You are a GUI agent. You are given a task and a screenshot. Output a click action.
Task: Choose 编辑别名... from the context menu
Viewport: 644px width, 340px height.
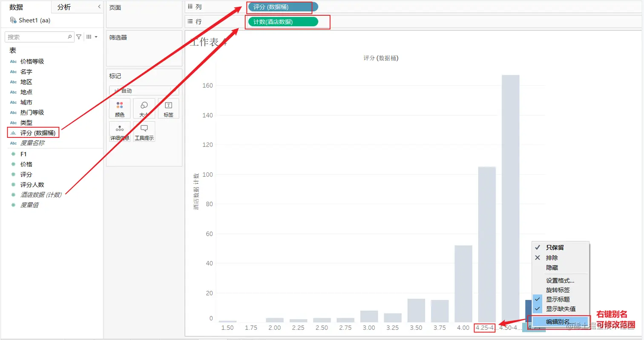tap(560, 322)
